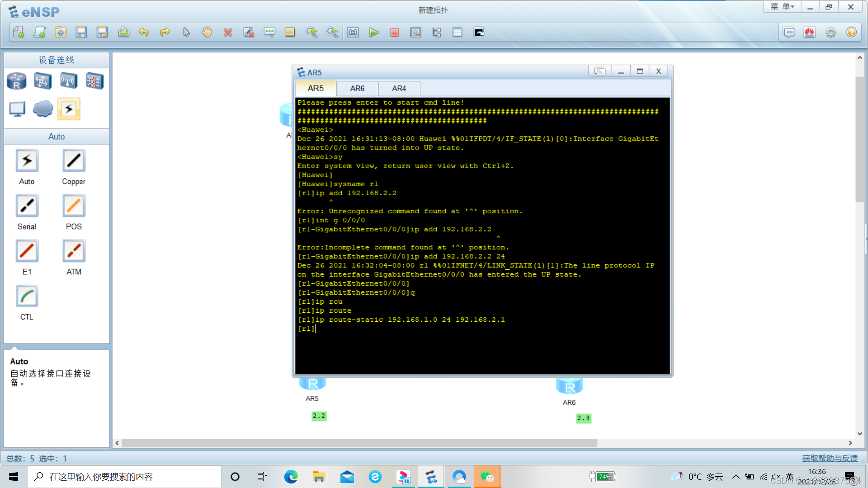Click the zoom out icon

click(332, 32)
